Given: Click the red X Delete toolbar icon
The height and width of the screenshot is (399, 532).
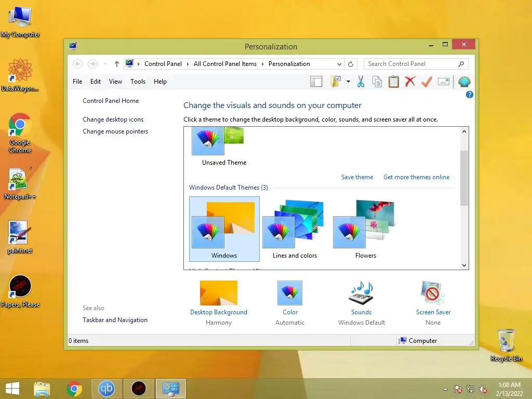Looking at the screenshot, I should [410, 82].
